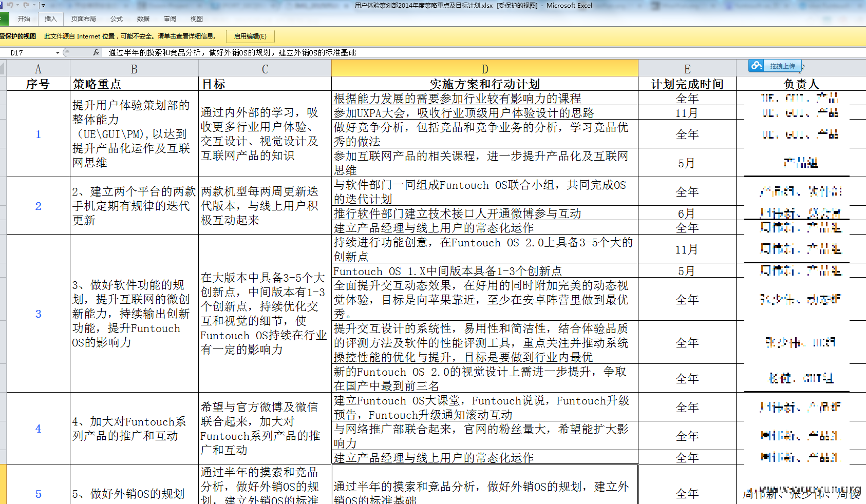
Task: Click the 实施方案和行动计划 header cell
Action: pos(485,84)
